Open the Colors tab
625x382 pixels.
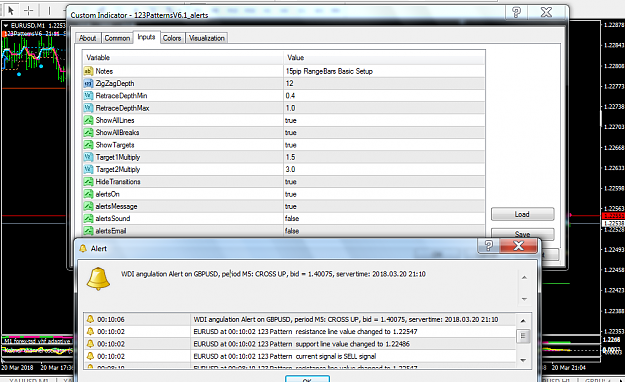(x=172, y=38)
